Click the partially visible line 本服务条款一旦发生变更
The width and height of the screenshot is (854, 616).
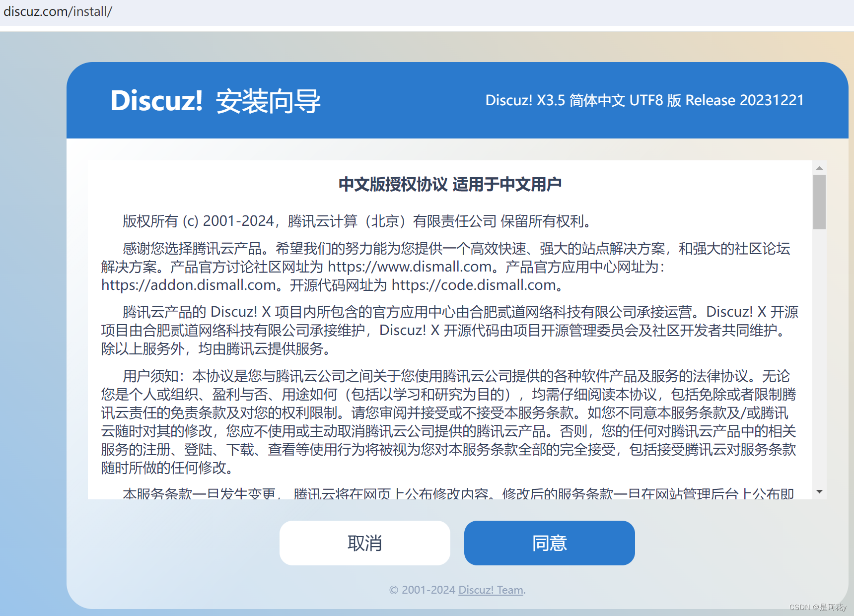click(x=458, y=493)
